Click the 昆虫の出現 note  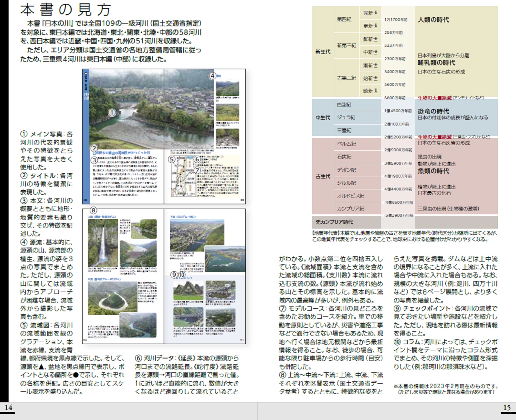(430, 157)
